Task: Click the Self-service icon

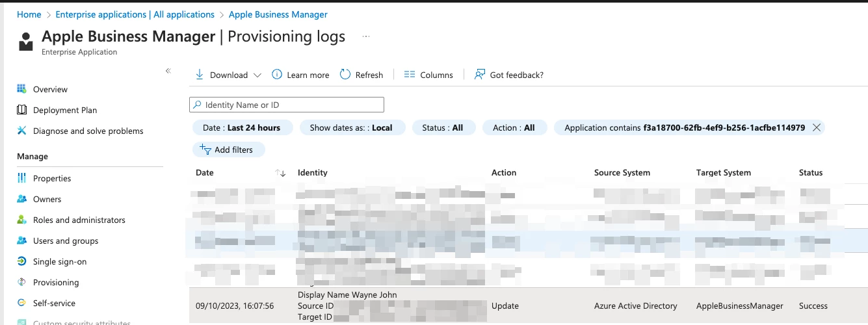Action: pos(21,303)
